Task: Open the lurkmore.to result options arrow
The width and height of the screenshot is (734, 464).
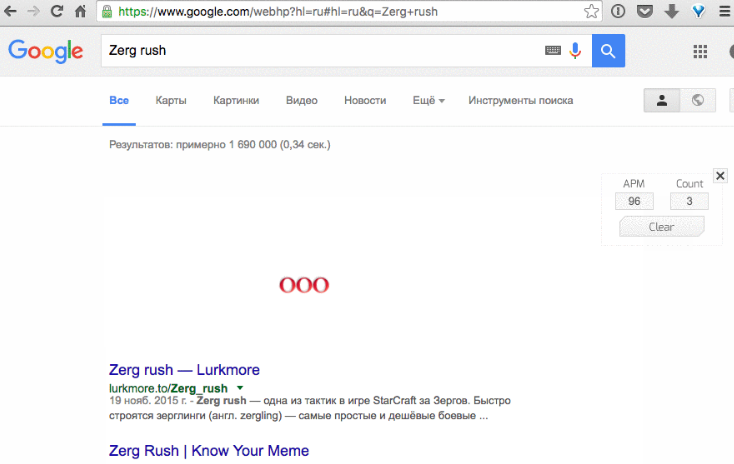Action: coord(240,388)
